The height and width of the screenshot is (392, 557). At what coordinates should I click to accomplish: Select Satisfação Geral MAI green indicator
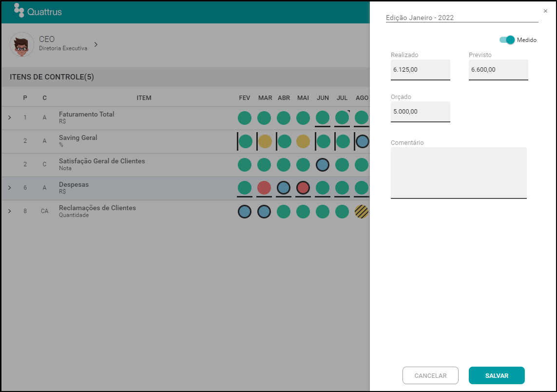(303, 165)
